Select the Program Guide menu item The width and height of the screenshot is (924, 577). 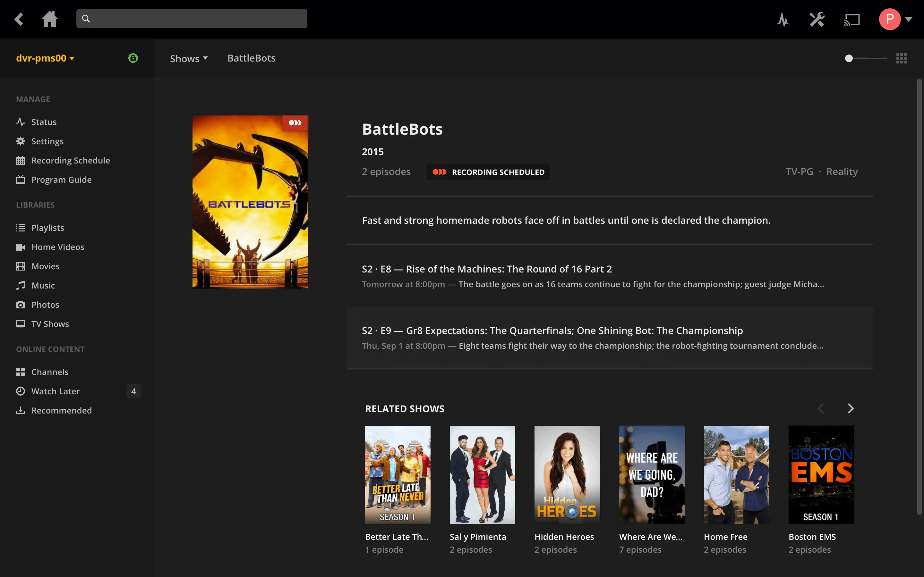click(x=61, y=180)
